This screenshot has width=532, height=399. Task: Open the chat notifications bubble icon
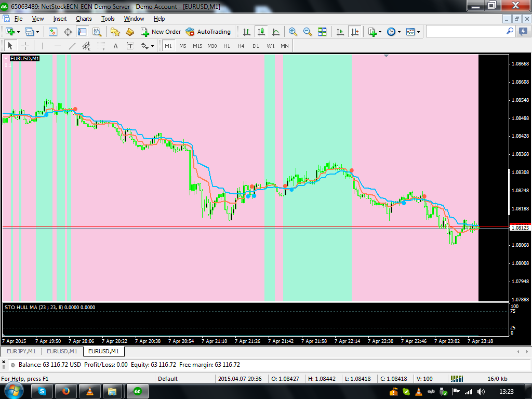pos(523,32)
